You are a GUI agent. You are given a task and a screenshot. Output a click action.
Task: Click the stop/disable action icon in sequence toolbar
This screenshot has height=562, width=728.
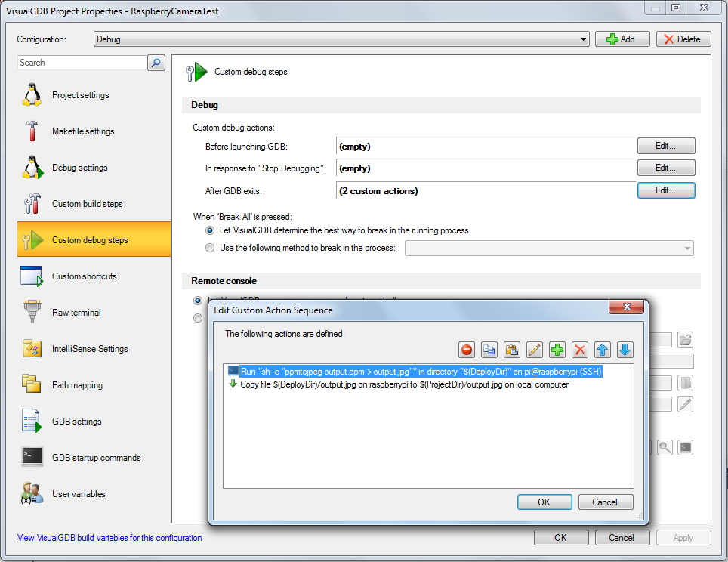[467, 350]
